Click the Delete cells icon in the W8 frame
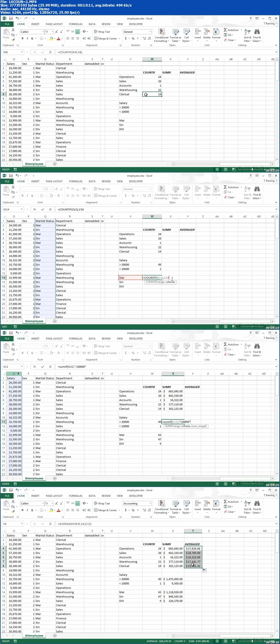This screenshot has height=644, width=280. tap(207, 32)
